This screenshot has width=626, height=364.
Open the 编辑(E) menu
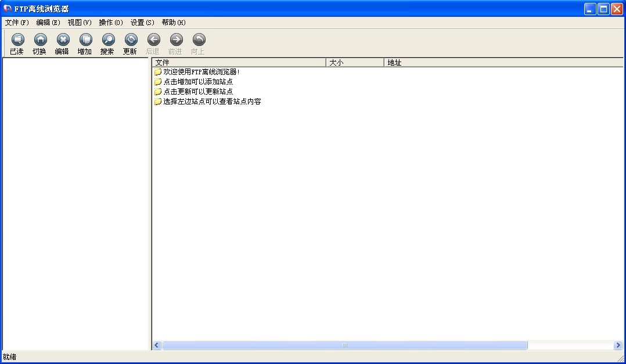(48, 23)
